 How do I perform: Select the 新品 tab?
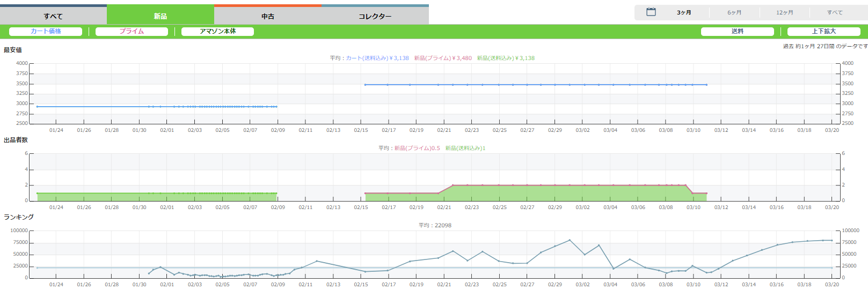[x=161, y=16]
